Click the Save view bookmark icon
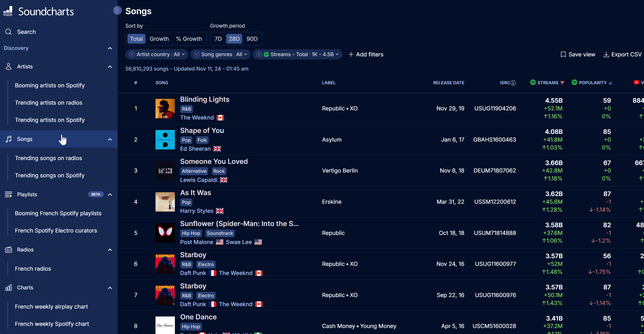Image resolution: width=644 pixels, height=334 pixels. point(563,54)
